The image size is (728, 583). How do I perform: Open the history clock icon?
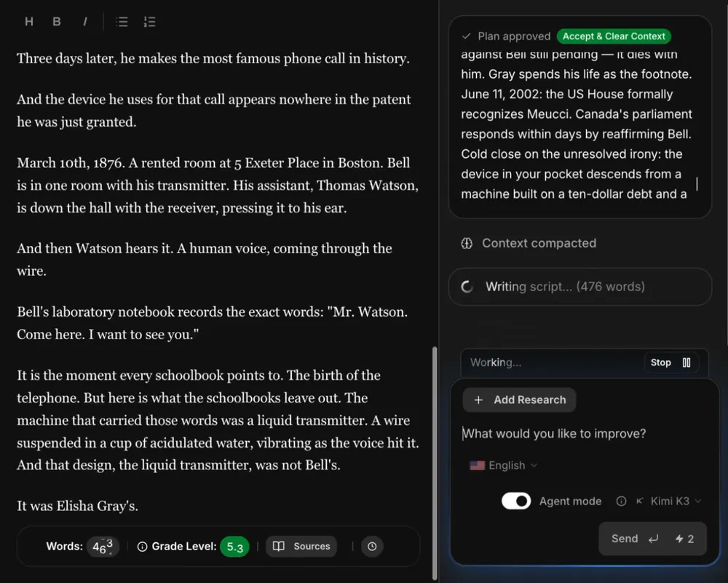(x=372, y=547)
